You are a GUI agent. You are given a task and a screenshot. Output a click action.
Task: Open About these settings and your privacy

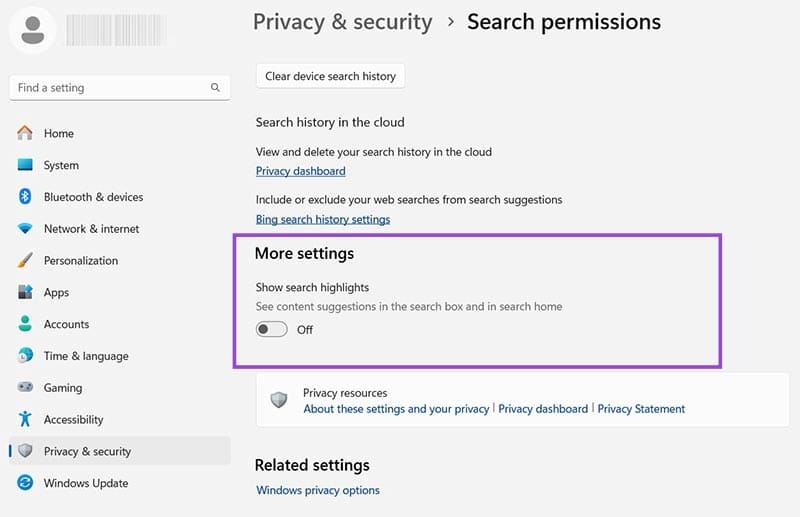coord(396,409)
